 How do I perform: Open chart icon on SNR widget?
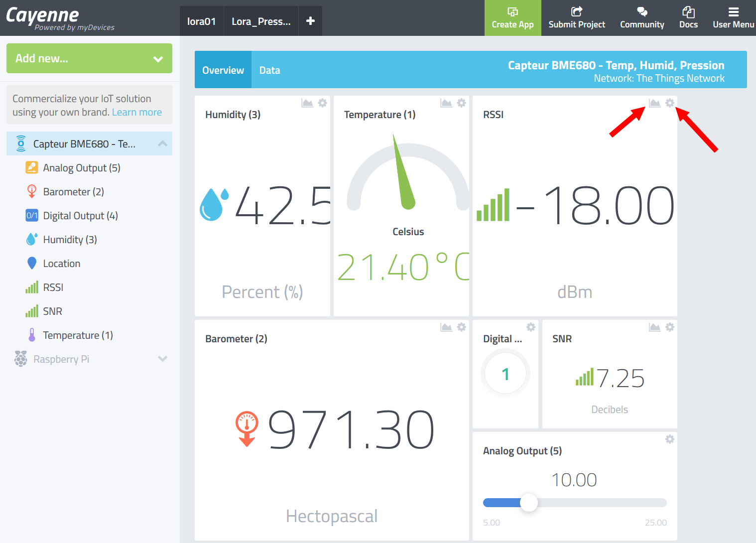654,327
